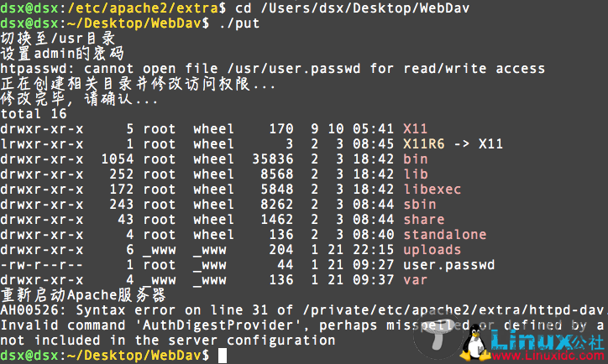
Task: Click the link count 252
Action: (122, 174)
